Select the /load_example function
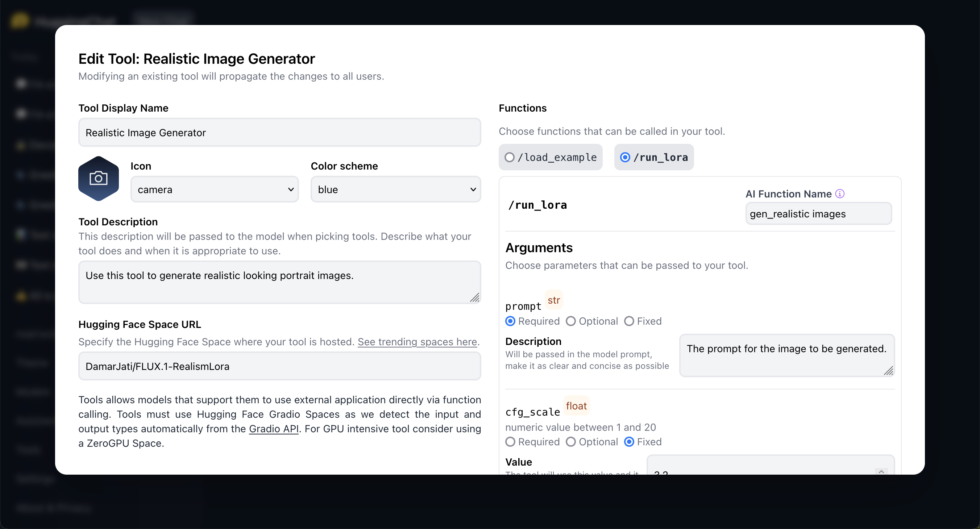 coord(510,158)
